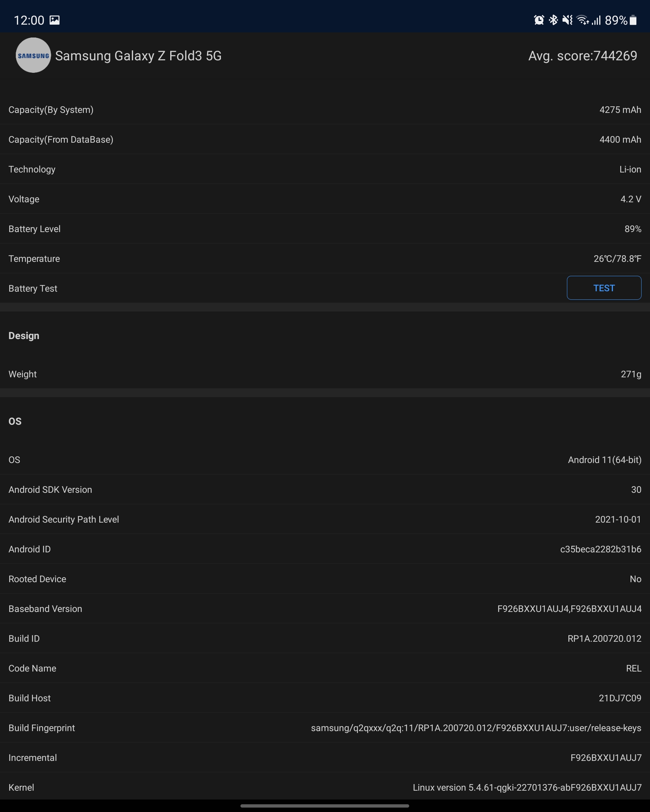This screenshot has width=650, height=812.
Task: Tap the bold OS section header
Action: [x=15, y=421]
